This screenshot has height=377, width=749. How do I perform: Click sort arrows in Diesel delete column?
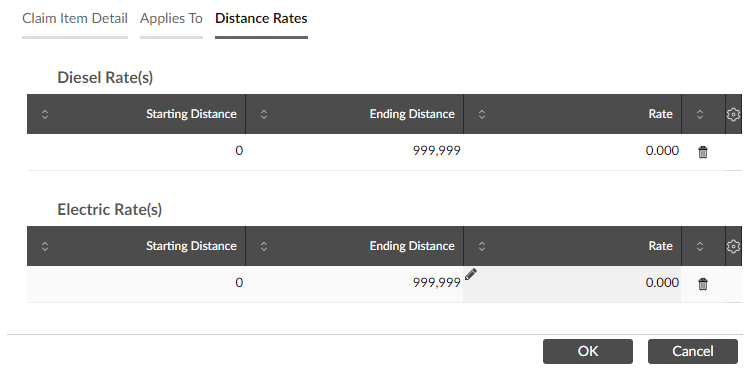(x=700, y=114)
